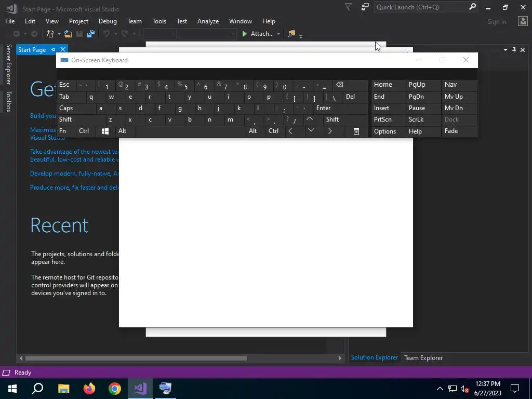Image resolution: width=532 pixels, height=399 pixels.
Task: Open the Debug menu
Action: coord(108,21)
